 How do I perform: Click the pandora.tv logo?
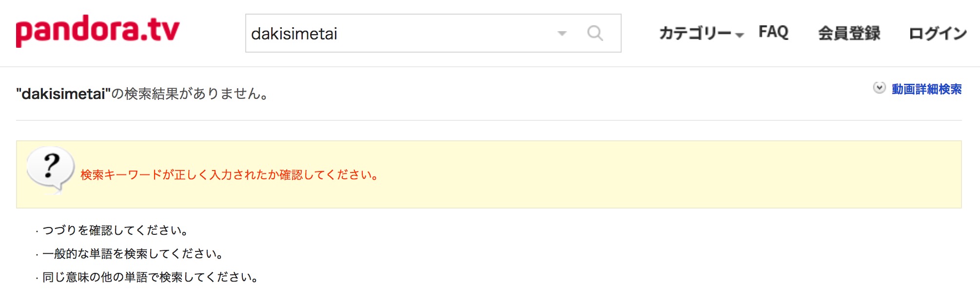(x=98, y=31)
